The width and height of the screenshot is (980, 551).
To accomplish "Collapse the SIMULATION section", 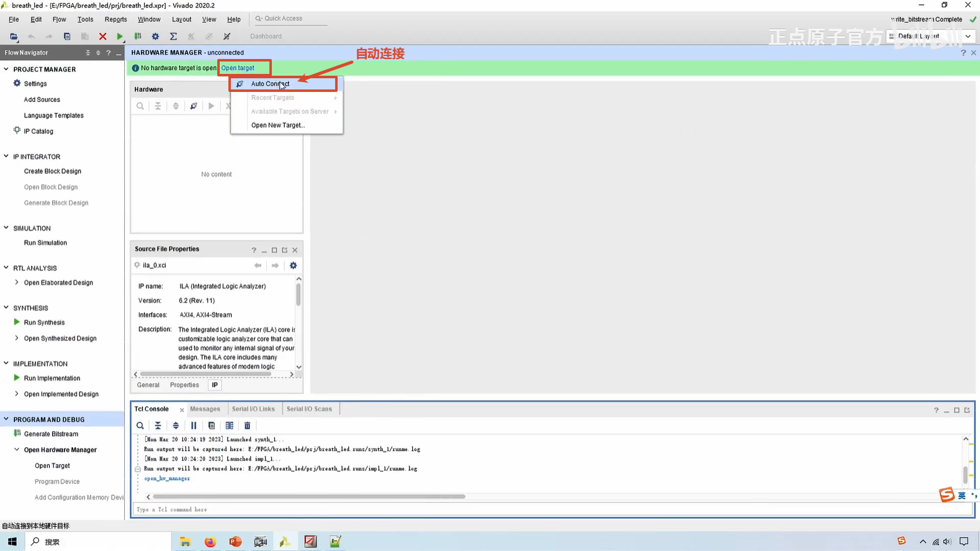I will [6, 228].
